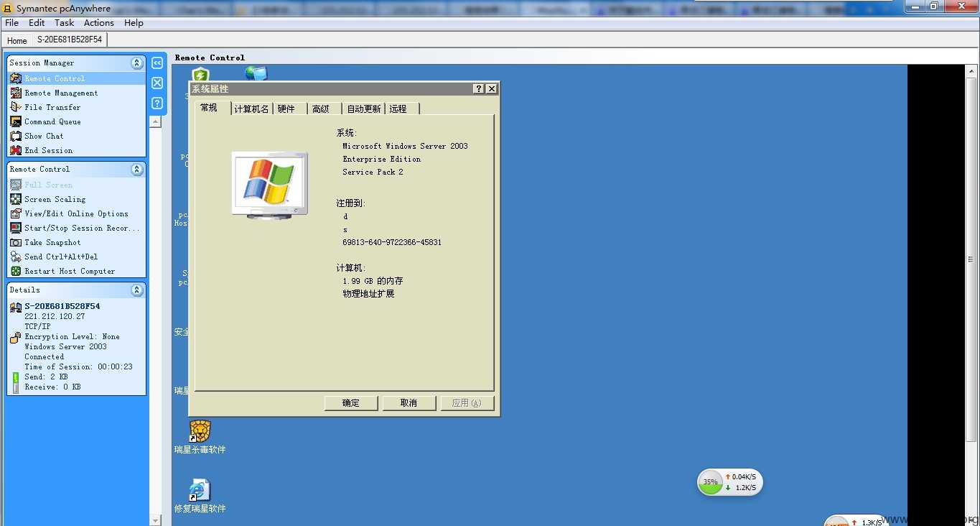
Task: Switch to the 计算机名 tab
Action: click(252, 109)
